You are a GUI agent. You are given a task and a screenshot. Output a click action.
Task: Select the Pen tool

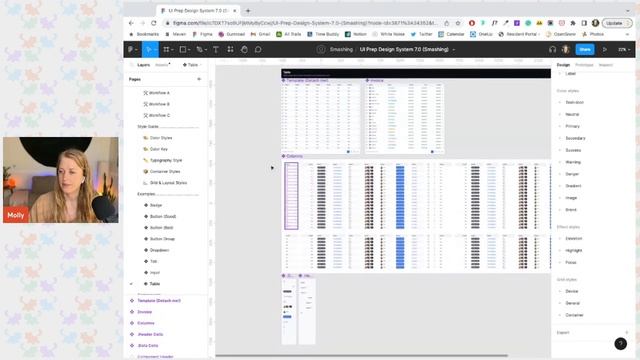[199, 49]
